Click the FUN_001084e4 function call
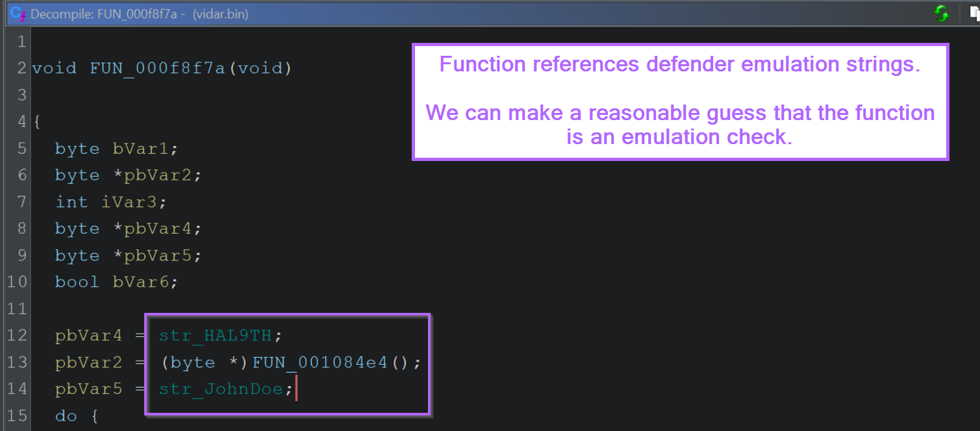This screenshot has width=980, height=431. tap(320, 362)
